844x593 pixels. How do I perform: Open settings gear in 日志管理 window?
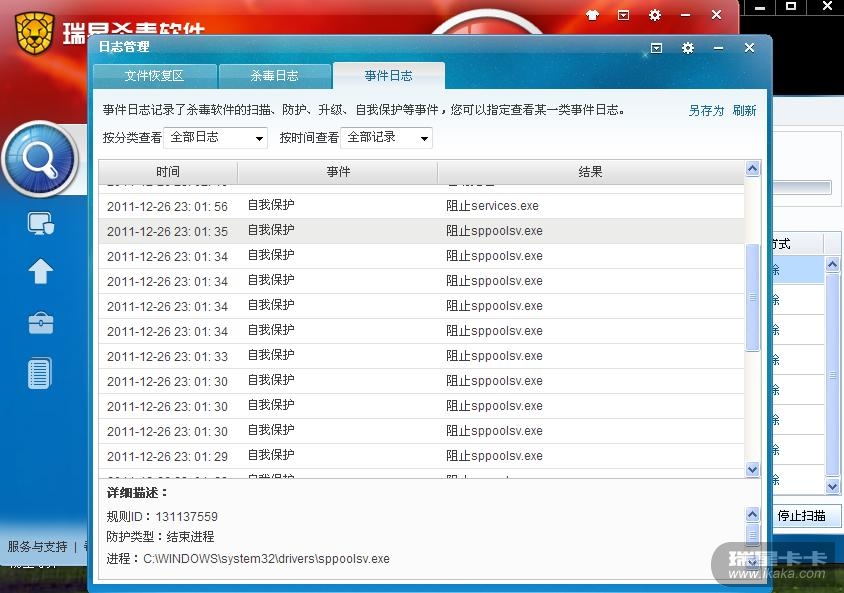(x=687, y=48)
